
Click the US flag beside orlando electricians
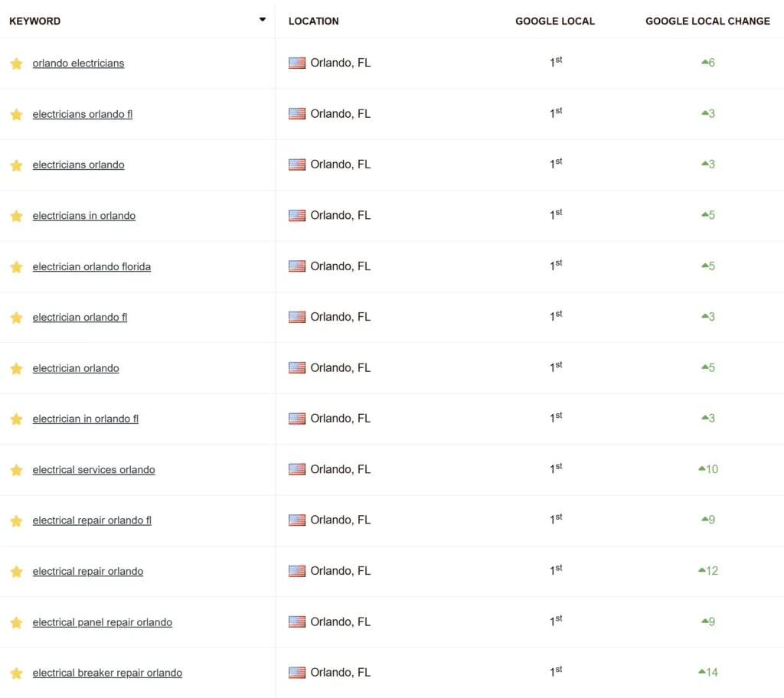(x=296, y=63)
